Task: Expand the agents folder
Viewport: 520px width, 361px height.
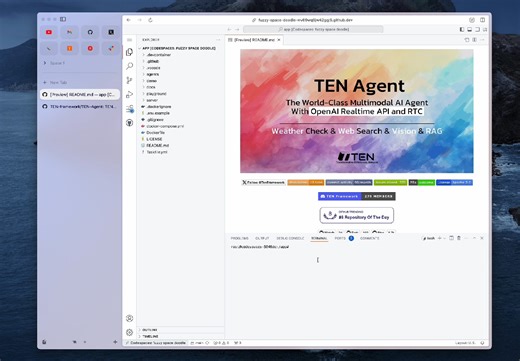Action: pyautogui.click(x=180, y=74)
